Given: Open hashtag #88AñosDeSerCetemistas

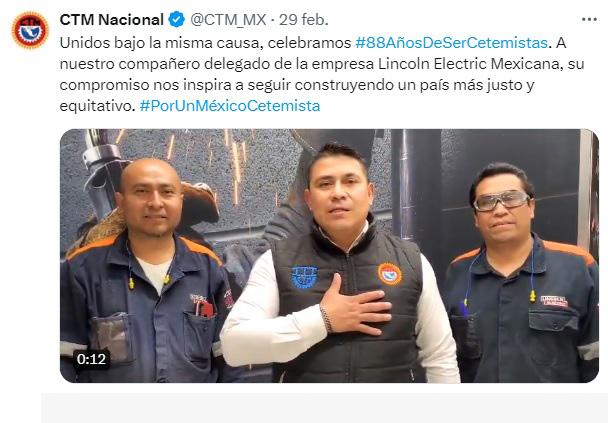Looking at the screenshot, I should (x=451, y=43).
